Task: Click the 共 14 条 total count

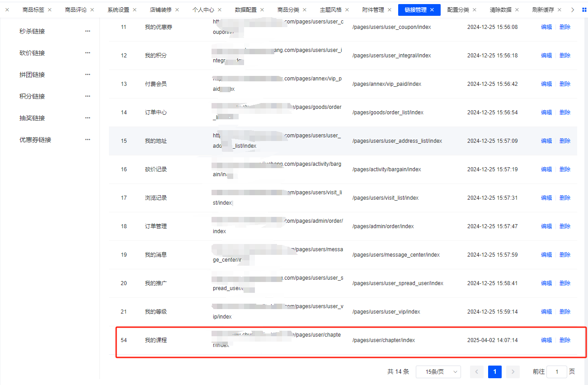Action: click(398, 372)
